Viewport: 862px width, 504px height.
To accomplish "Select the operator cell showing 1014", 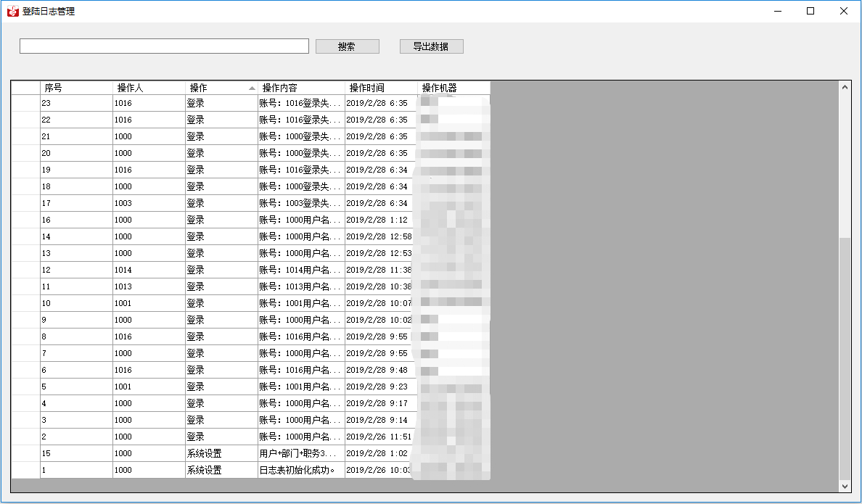I will [149, 270].
